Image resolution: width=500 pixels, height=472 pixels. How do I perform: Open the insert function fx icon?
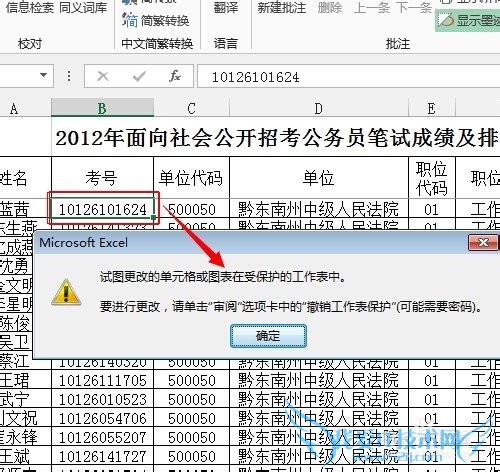tap(175, 76)
